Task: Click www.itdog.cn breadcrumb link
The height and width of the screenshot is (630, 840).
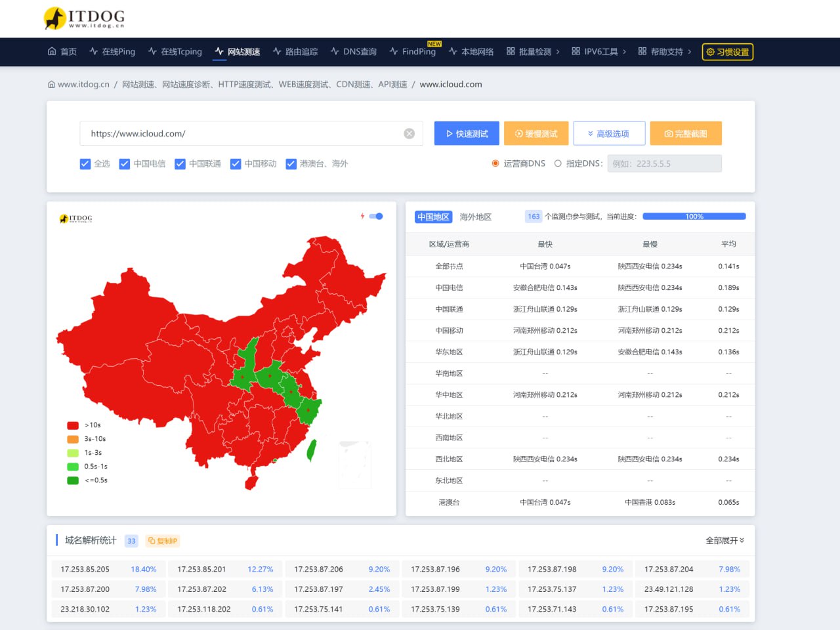Action: [83, 84]
